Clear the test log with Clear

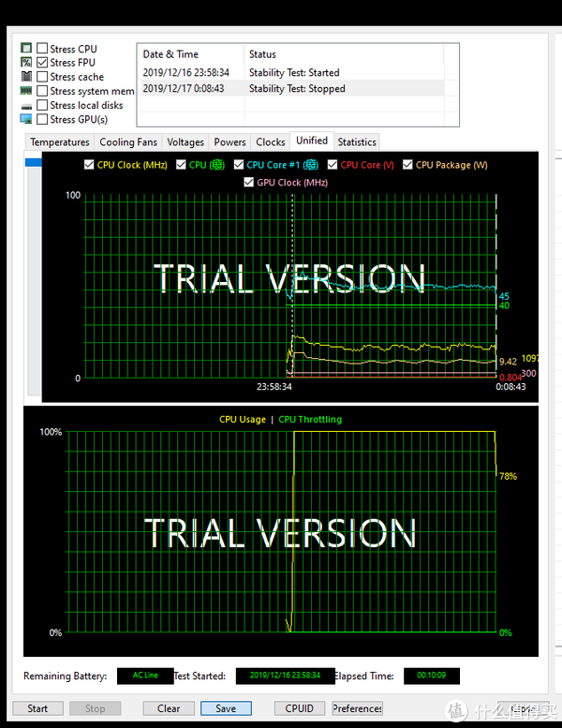coord(169,708)
